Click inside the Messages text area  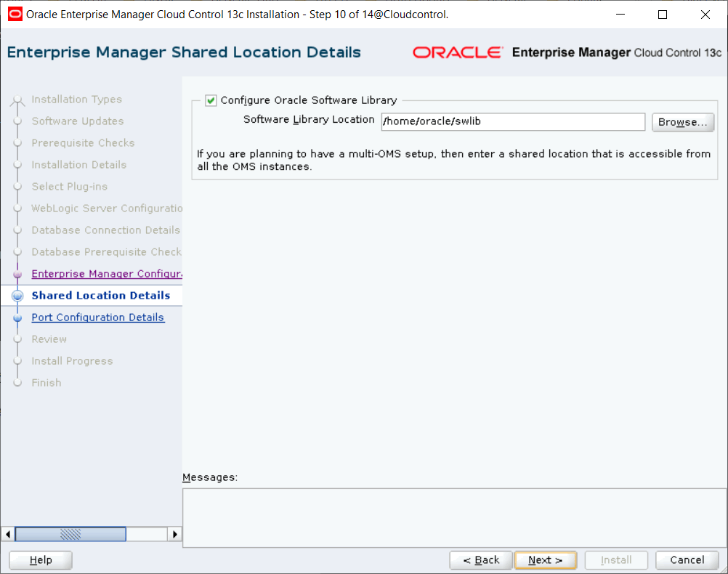(x=455, y=518)
